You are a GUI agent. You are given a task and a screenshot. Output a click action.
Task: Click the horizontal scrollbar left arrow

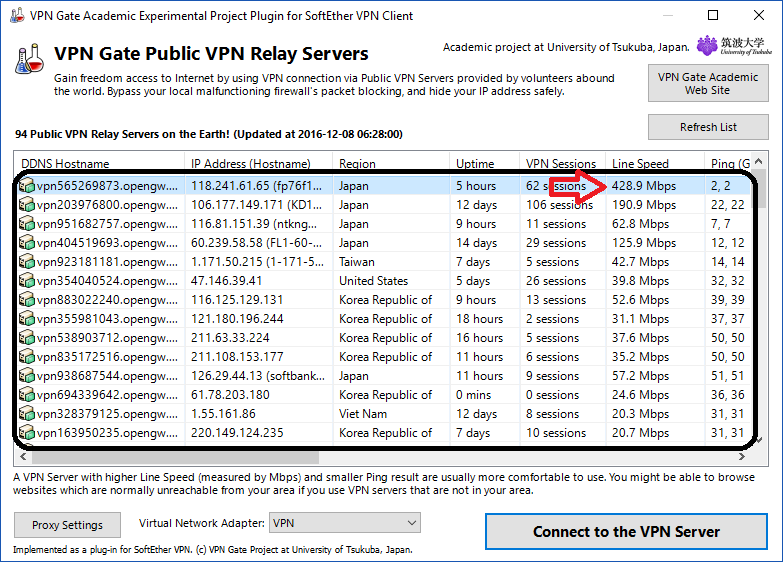coord(23,457)
